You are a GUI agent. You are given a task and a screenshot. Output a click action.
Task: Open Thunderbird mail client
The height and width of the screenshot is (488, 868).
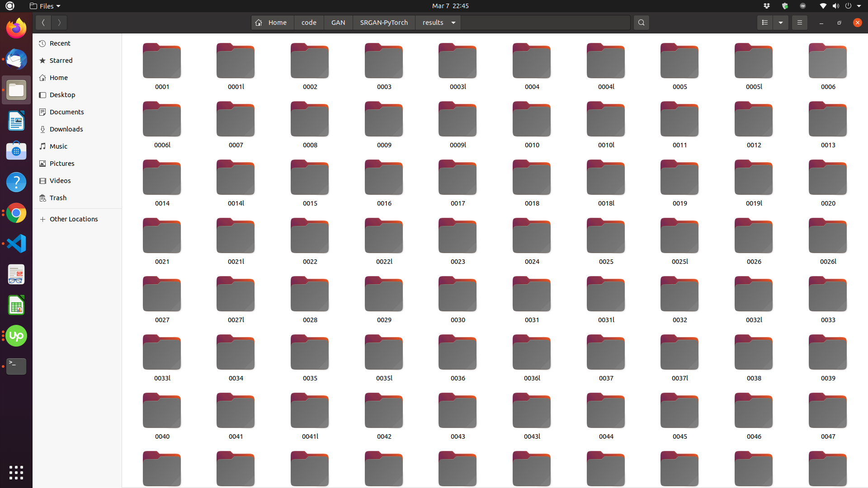pos(16,59)
